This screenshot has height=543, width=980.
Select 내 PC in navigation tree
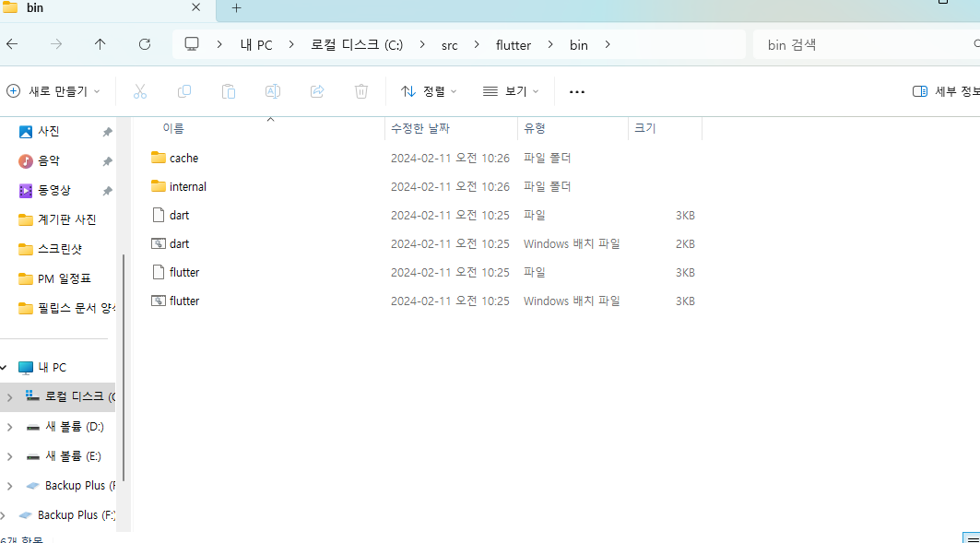pos(52,368)
